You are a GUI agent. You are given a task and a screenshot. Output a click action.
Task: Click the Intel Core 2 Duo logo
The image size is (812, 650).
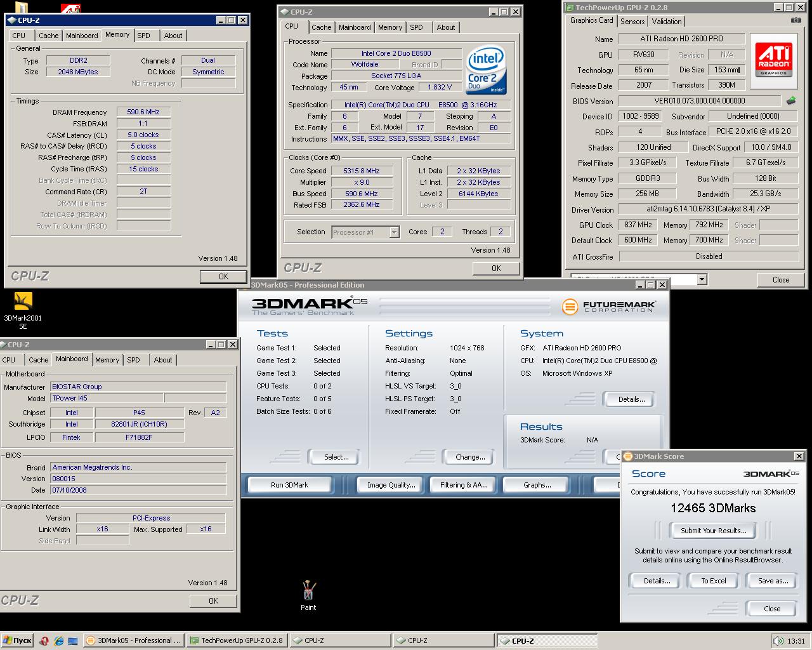coord(485,70)
